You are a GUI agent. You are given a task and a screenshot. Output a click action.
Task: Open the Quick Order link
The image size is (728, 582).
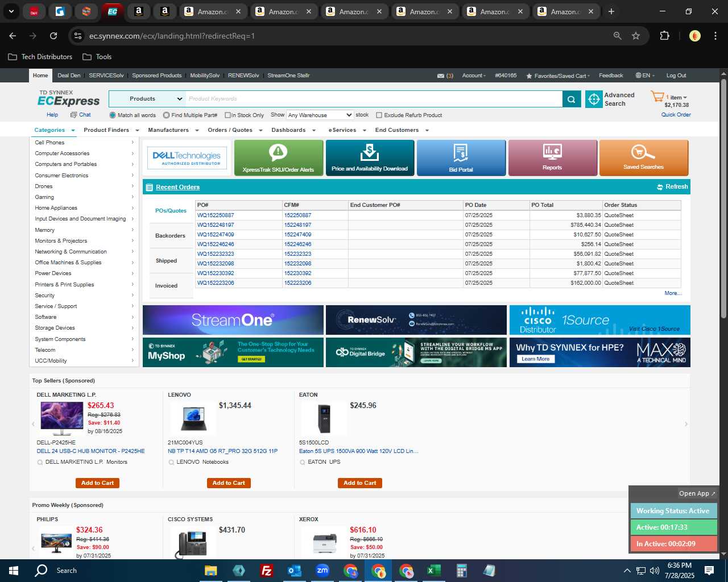pos(676,115)
